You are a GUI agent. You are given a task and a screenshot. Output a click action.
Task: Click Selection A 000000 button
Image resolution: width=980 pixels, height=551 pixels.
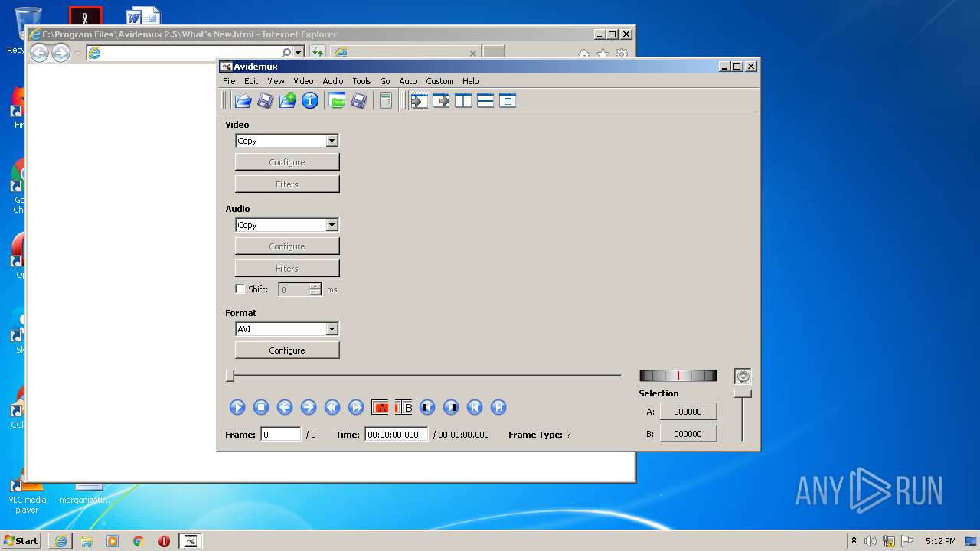pos(688,412)
